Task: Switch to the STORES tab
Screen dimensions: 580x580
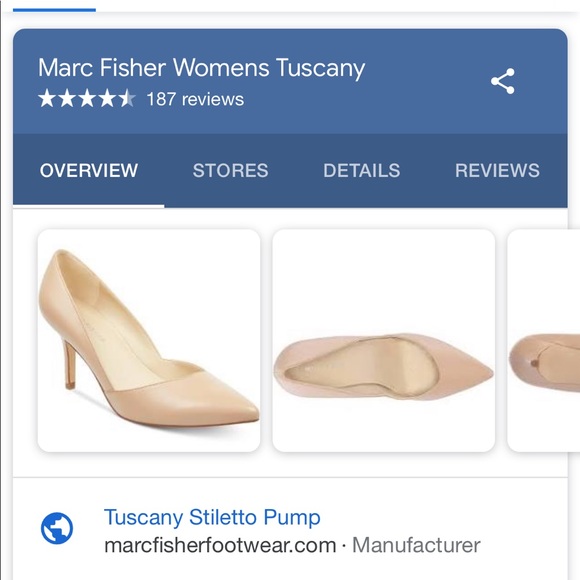Action: (x=230, y=171)
